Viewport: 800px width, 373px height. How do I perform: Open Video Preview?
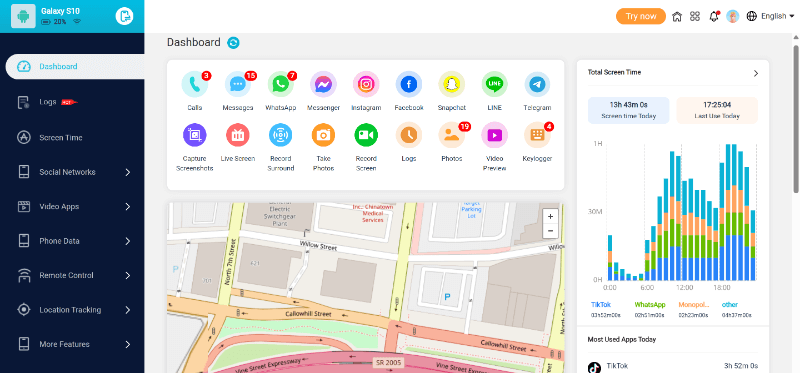pyautogui.click(x=494, y=135)
